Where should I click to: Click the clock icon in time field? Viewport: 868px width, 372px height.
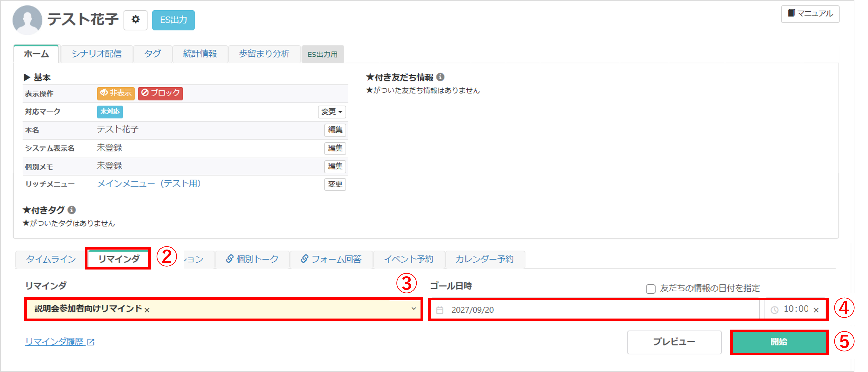click(x=774, y=310)
